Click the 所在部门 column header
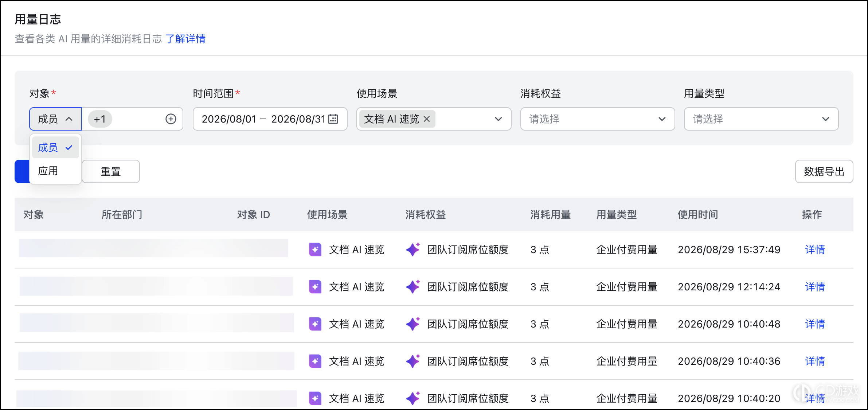 122,214
